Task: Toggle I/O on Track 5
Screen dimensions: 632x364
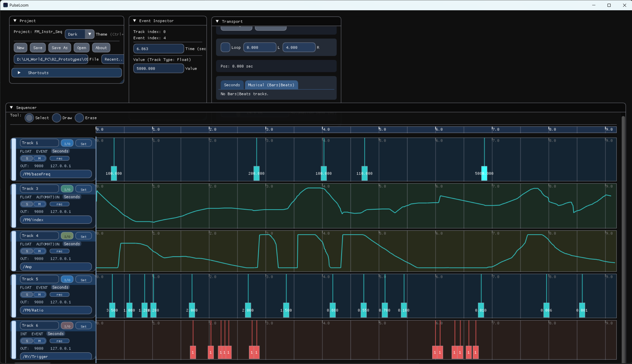Action: (67, 280)
